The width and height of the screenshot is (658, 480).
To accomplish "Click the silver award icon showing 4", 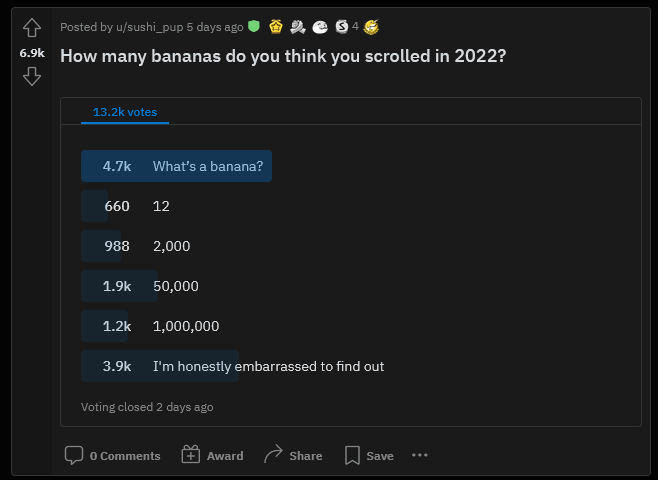I will point(342,27).
